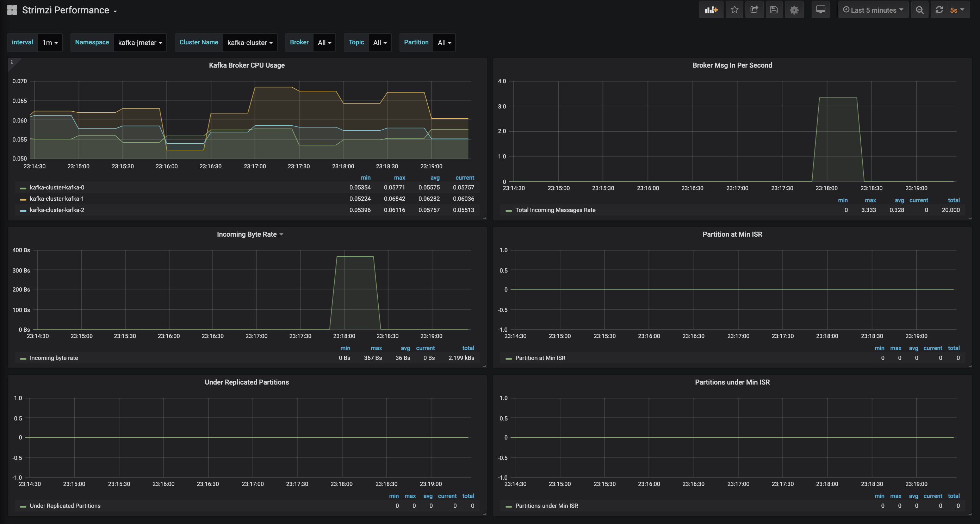Open the interval 1m dropdown

(50, 43)
